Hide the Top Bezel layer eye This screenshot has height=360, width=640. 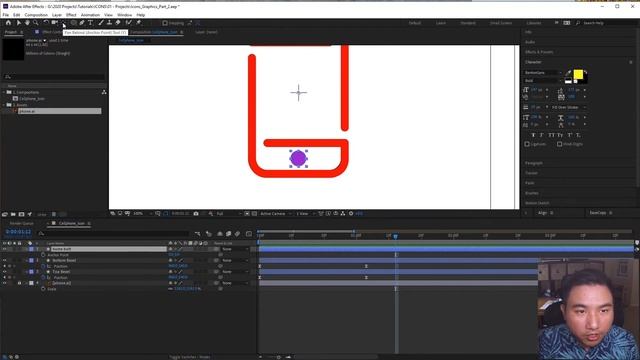[x=4, y=271]
